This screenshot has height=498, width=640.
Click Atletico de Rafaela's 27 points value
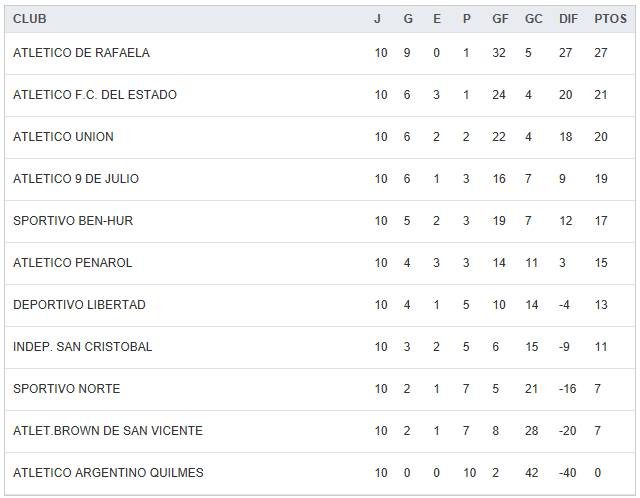(601, 53)
